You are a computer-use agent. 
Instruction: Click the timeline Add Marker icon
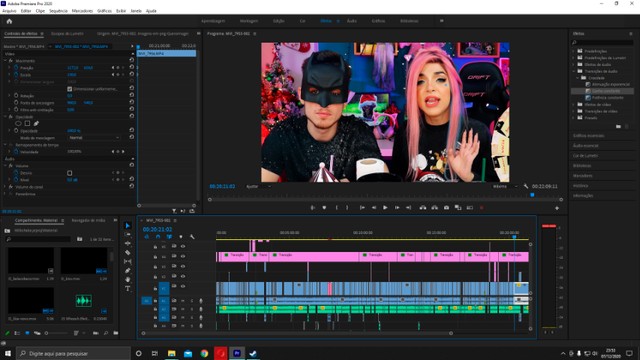[x=181, y=237]
